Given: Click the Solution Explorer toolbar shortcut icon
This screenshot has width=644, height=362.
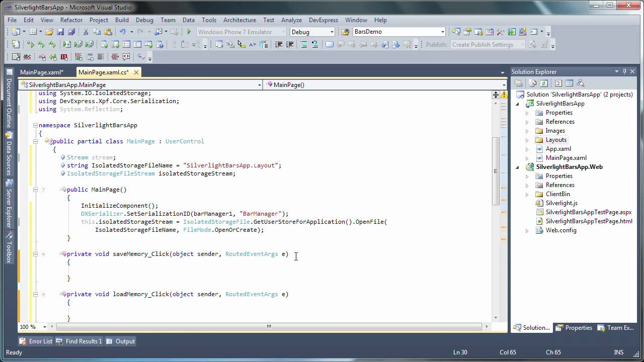Looking at the screenshot, I should click(x=456, y=32).
